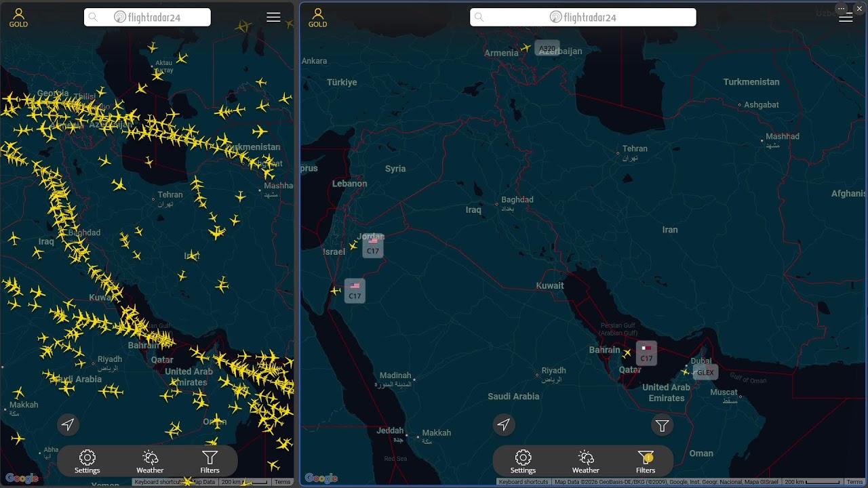Click Madinah label in right map
868x488 pixels.
point(395,375)
